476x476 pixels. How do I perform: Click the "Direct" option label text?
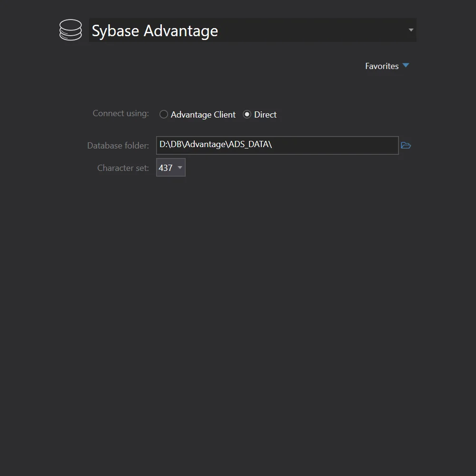(x=265, y=115)
